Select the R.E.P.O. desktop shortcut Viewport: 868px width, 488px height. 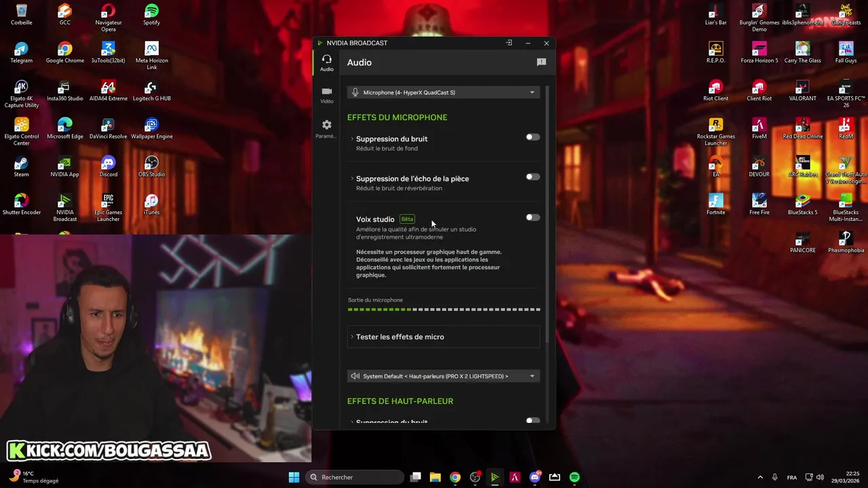(716, 53)
